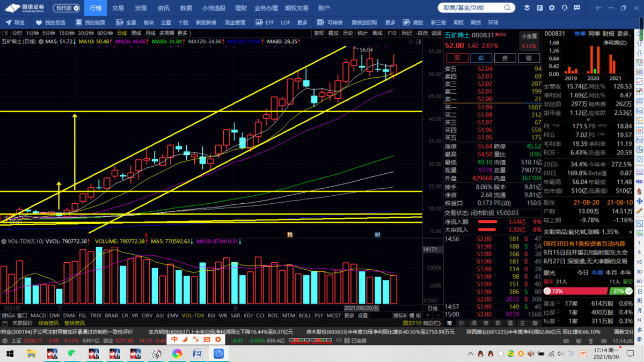644x362 pixels.
Task: Open the 期权交易 tab
Action: pyautogui.click(x=297, y=8)
